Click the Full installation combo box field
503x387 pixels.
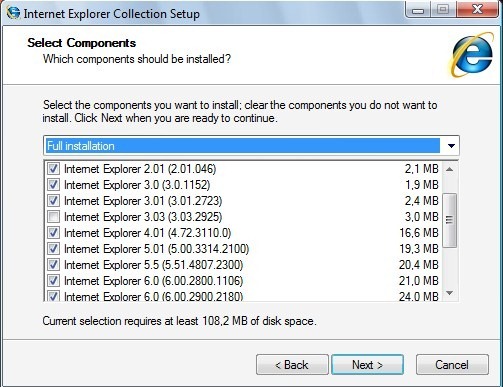click(x=251, y=146)
